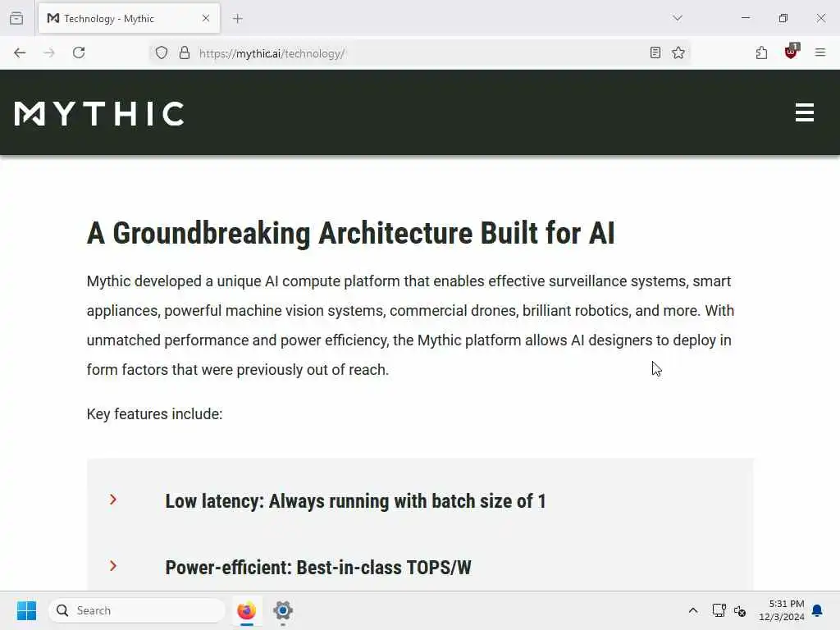Open the Firefox extensions puzzle icon
Viewport: 840px width, 630px height.
pos(761,52)
